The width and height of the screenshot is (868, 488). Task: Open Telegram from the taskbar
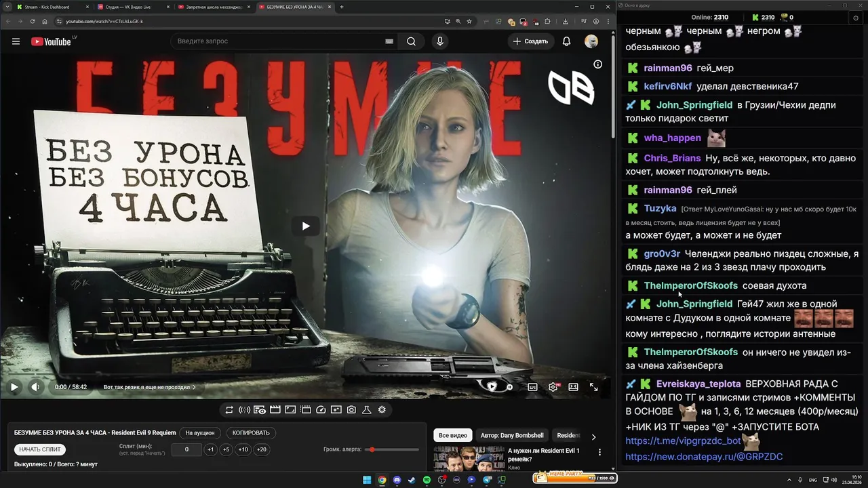(486, 480)
